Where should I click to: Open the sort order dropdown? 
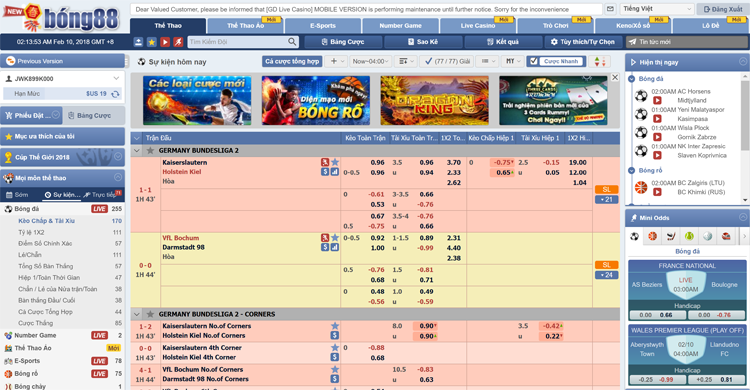tap(406, 61)
